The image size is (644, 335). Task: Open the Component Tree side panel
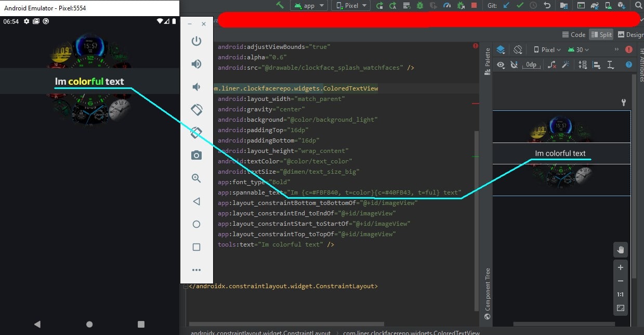point(488,293)
